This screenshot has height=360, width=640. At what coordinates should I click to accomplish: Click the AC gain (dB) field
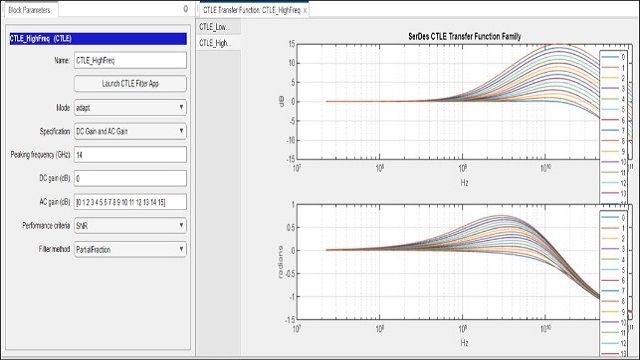pyautogui.click(x=130, y=202)
